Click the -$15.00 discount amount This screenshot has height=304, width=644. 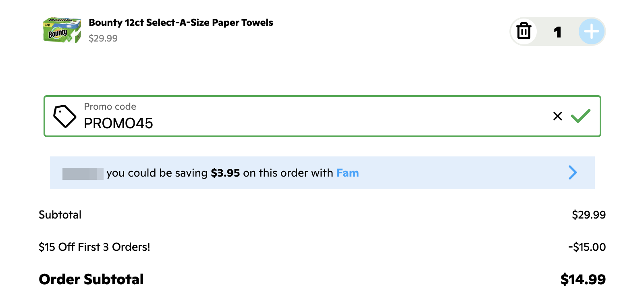587,247
